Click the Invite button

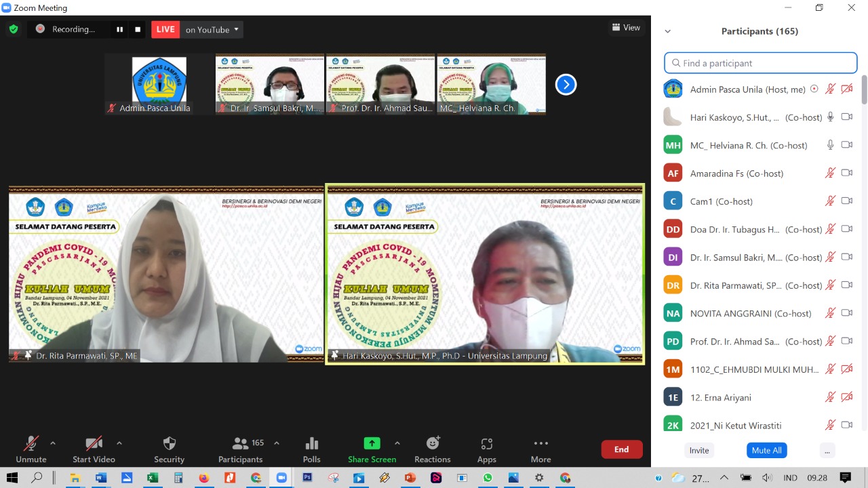point(699,450)
